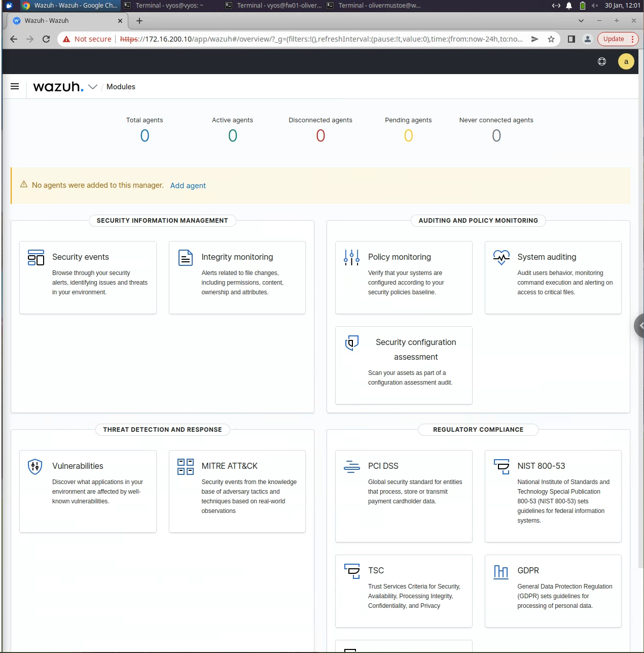Open the MITRE ATT&CK module title
Screen dimensions: 644x653
pos(230,466)
